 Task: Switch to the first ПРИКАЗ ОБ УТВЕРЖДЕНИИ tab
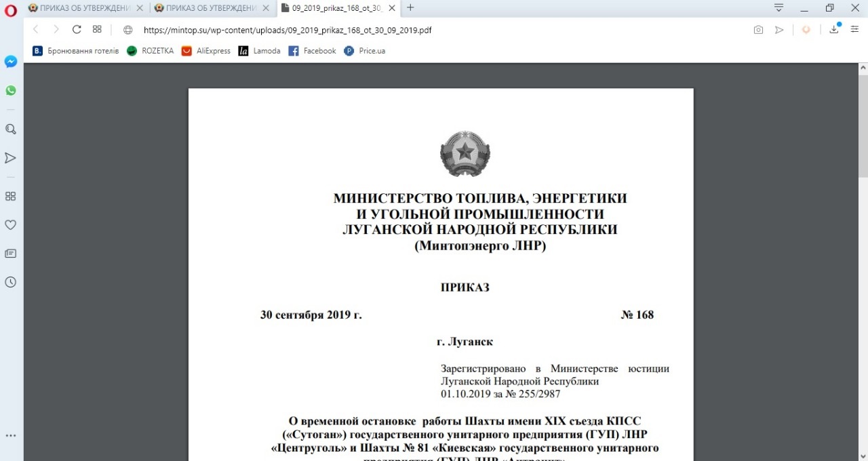coord(85,8)
